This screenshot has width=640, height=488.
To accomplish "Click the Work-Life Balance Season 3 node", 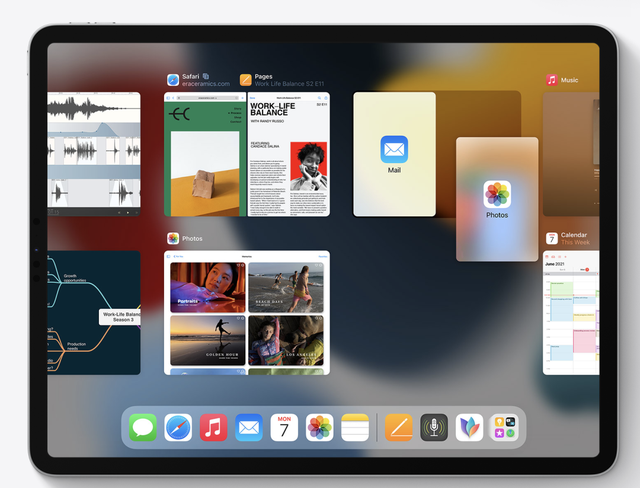I will click(x=121, y=317).
